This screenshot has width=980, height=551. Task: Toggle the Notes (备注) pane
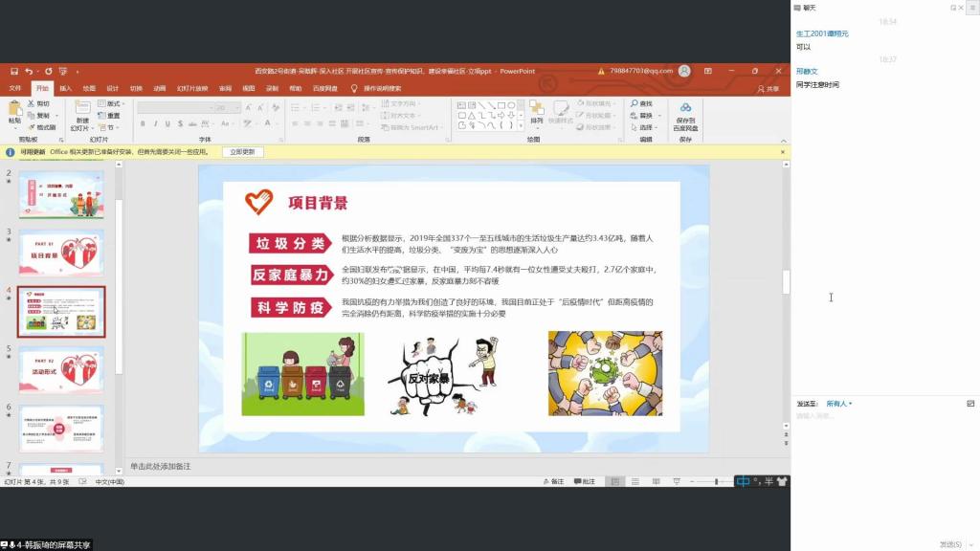pyautogui.click(x=552, y=481)
